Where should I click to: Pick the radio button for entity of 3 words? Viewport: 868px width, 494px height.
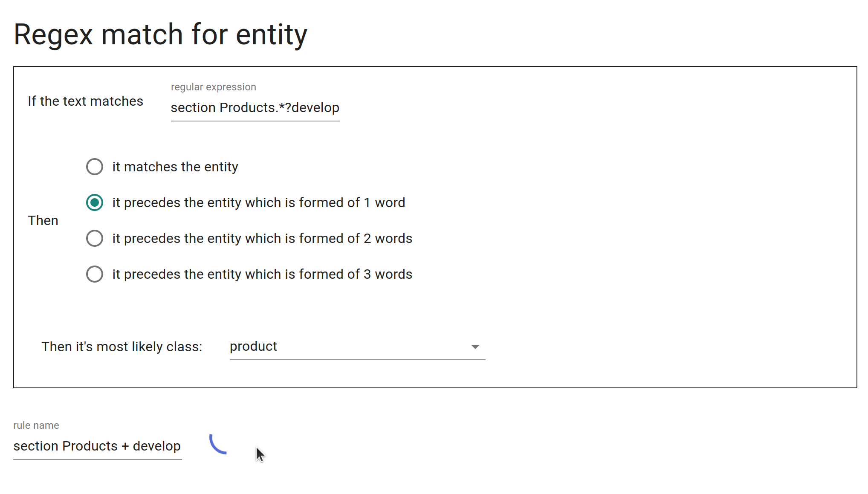(95, 274)
